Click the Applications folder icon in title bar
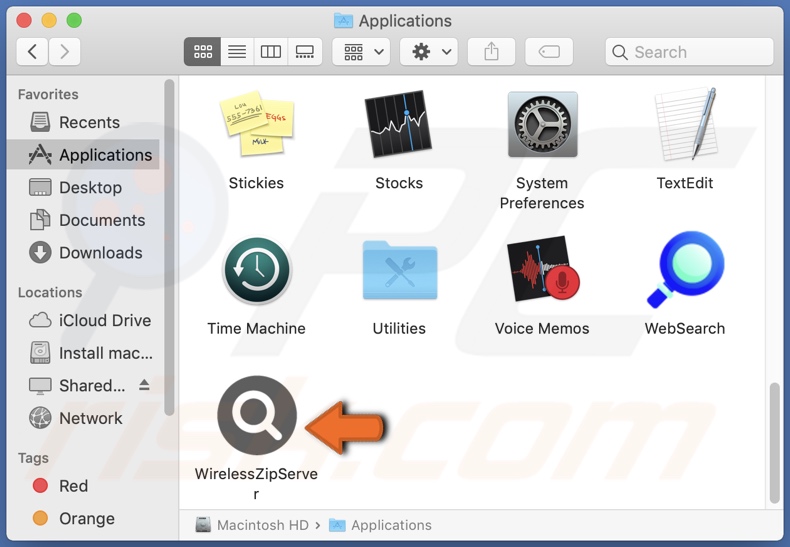The height and width of the screenshot is (547, 790). tap(343, 20)
